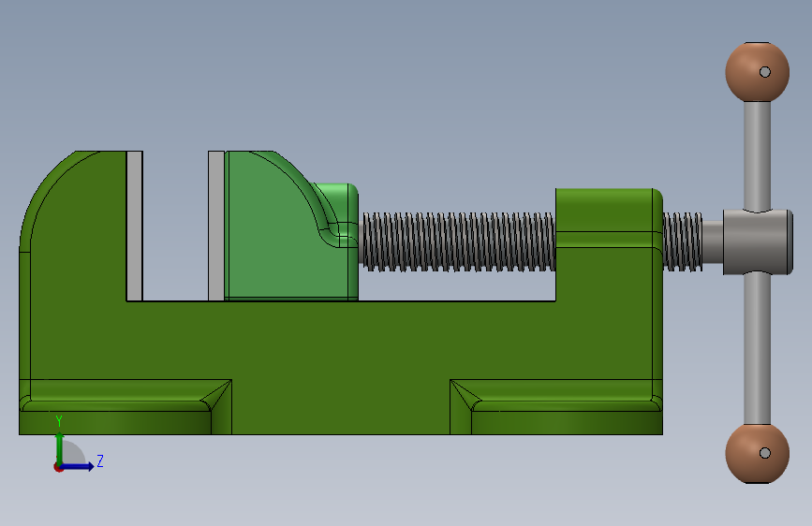Select the bottom brown handle knob
Viewport: 812px width, 526px height.
coord(757,454)
